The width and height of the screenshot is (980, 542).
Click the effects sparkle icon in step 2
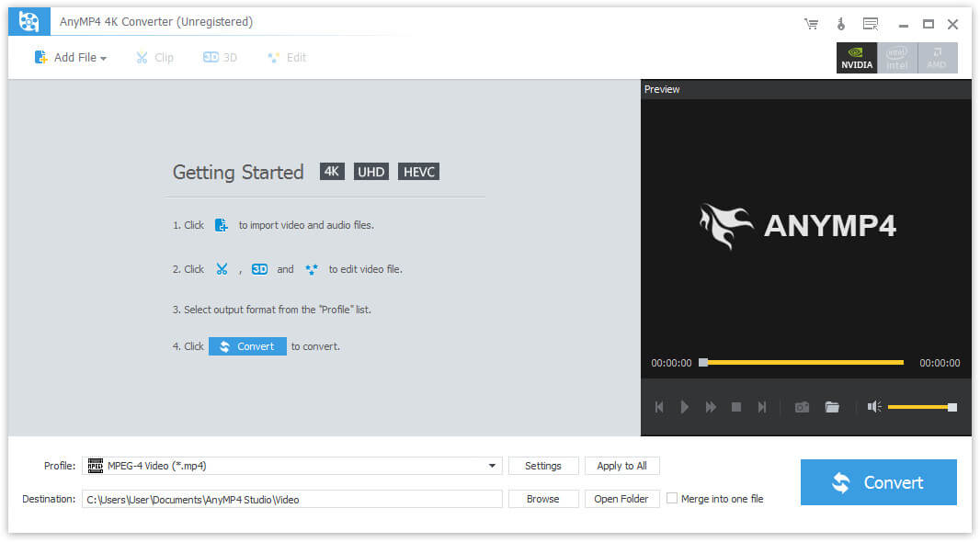click(312, 269)
